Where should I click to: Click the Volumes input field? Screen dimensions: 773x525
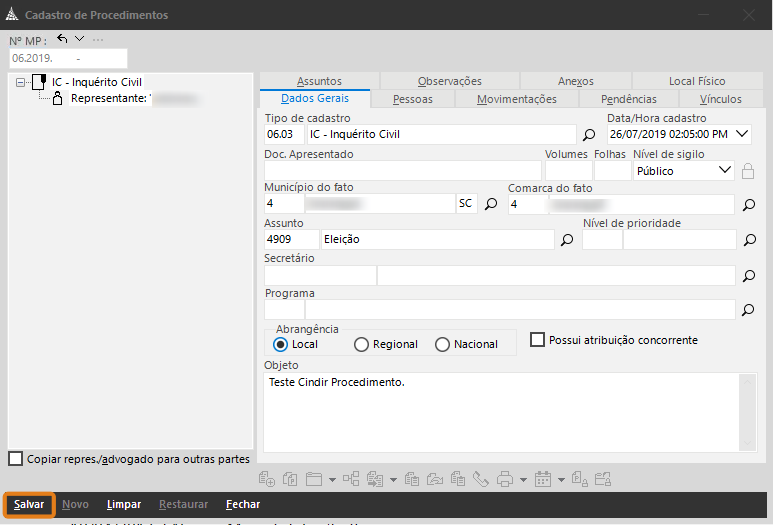click(x=568, y=171)
